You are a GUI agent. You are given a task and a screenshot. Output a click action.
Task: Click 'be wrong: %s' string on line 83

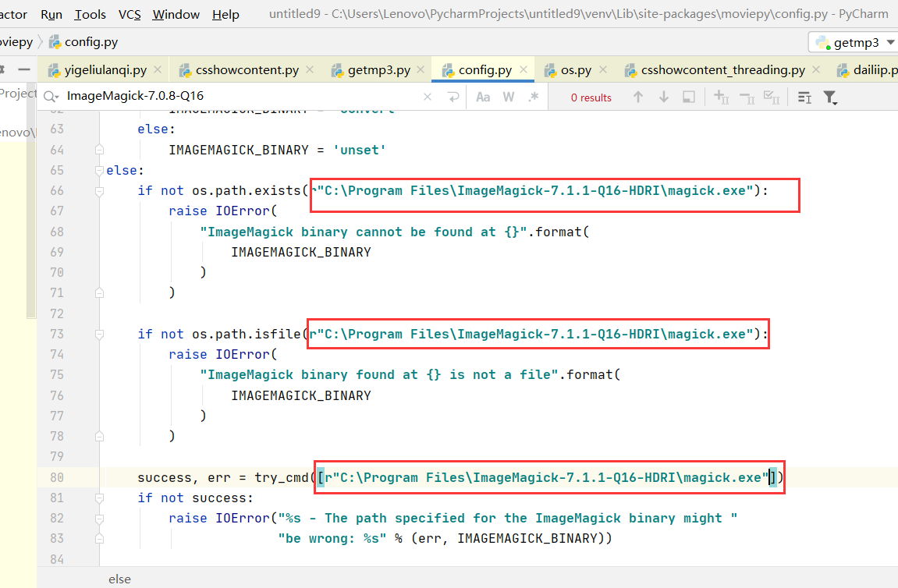pos(332,539)
